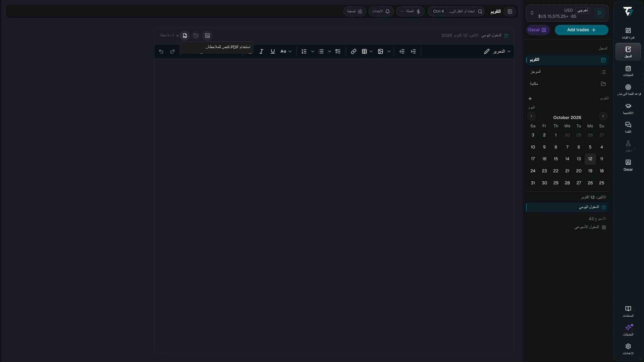Increase indent in the editor
Viewport: 644px width, 362px height.
(x=413, y=52)
